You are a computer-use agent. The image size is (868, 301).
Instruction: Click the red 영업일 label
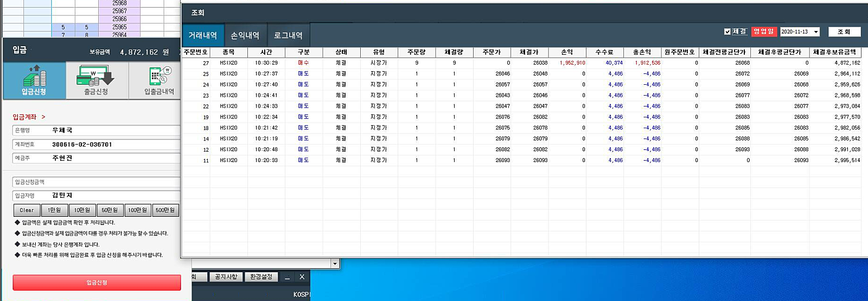[x=764, y=32]
